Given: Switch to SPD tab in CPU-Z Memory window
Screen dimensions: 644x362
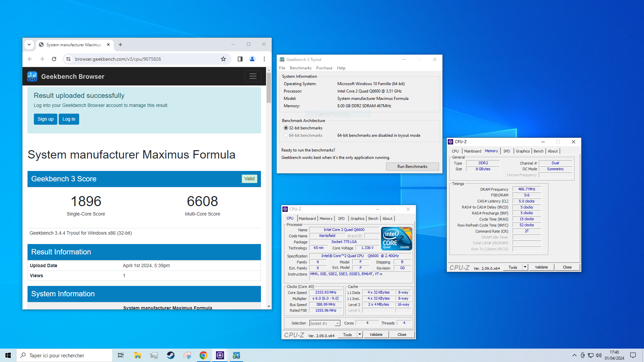Looking at the screenshot, I should tap(507, 151).
